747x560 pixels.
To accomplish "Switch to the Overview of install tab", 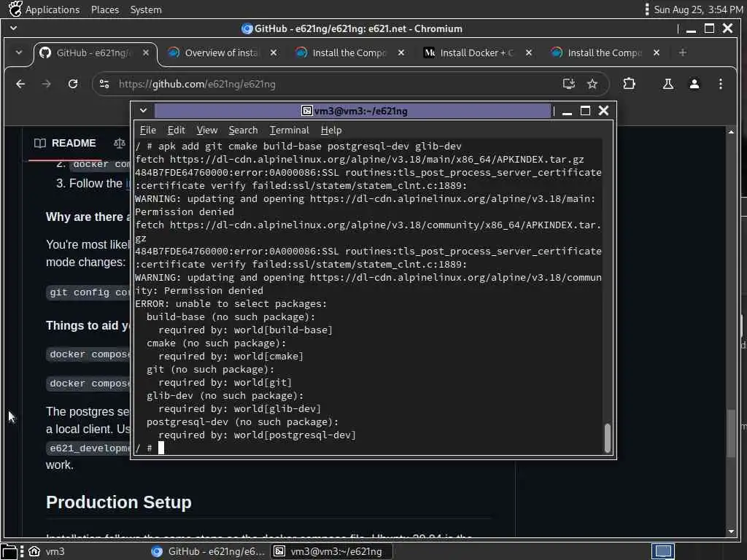I will tap(222, 52).
